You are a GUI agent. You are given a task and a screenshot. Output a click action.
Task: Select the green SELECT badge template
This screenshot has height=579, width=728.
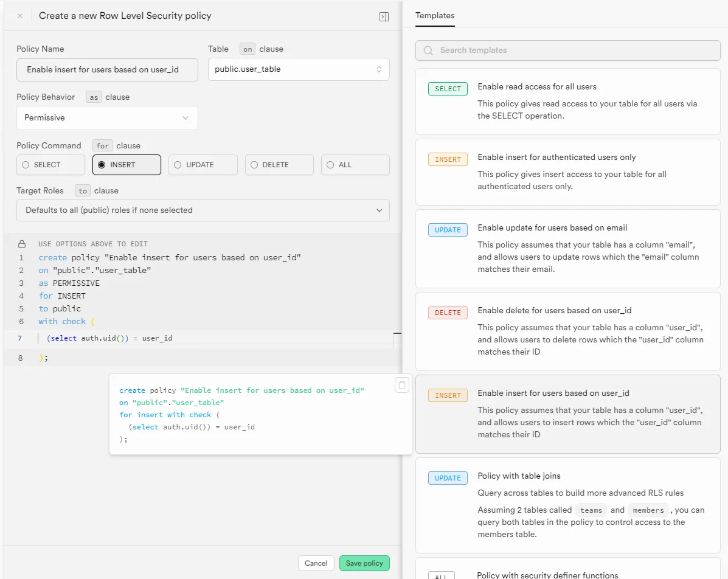tap(448, 89)
